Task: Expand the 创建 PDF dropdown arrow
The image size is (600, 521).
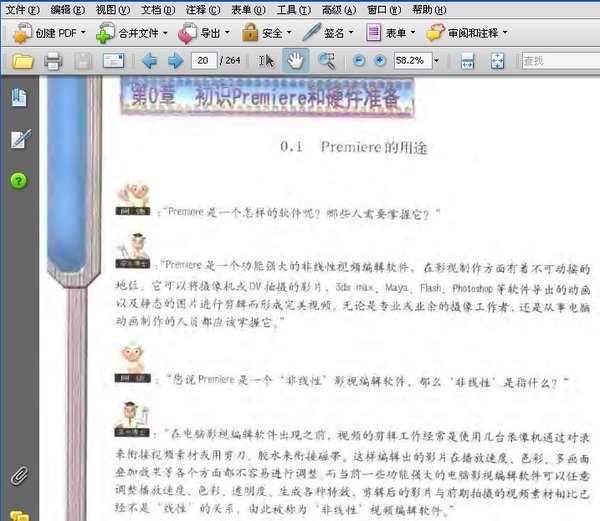Action: click(83, 33)
